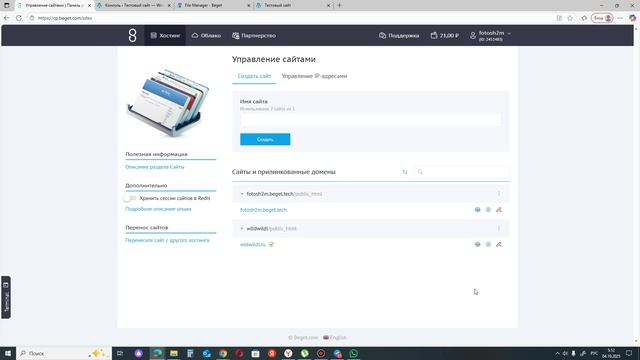The height and width of the screenshot is (360, 640).
Task: Open Поддержка support section
Action: click(399, 36)
